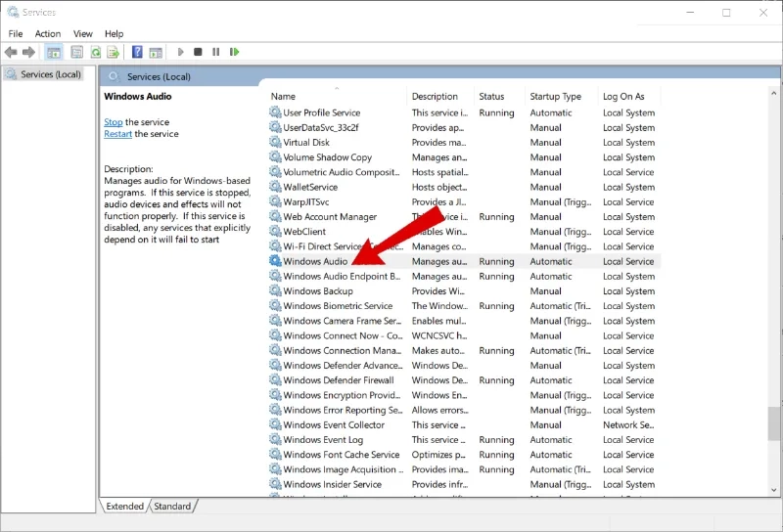Click the Stop the service link
The width and height of the screenshot is (783, 532).
tap(114, 122)
